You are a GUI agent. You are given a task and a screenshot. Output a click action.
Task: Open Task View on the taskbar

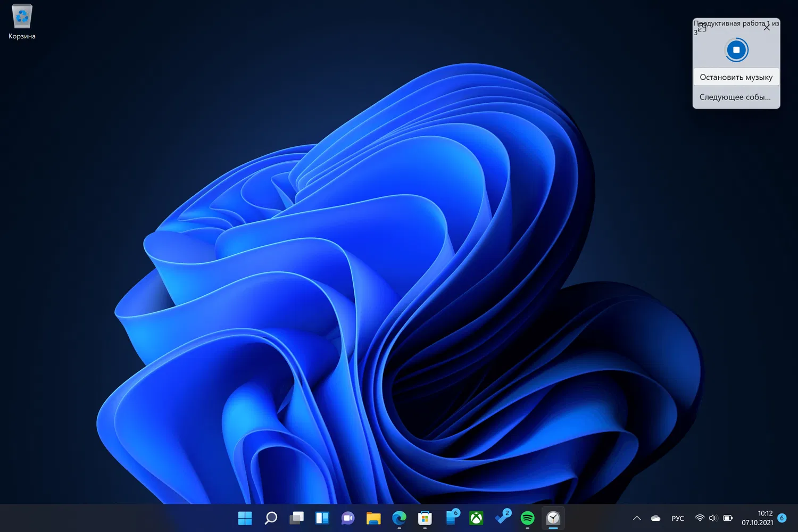pos(296,518)
